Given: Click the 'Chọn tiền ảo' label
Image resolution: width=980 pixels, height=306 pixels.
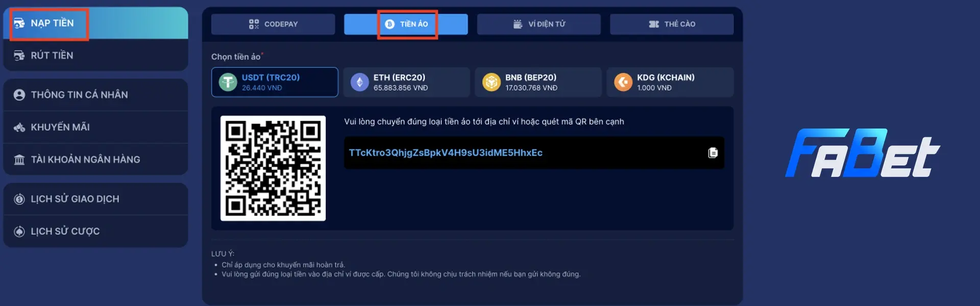Looking at the screenshot, I should click(236, 57).
